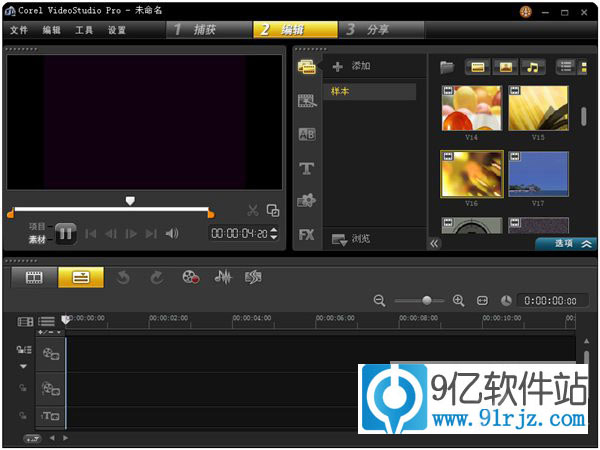This screenshot has width=600, height=450.
Task: Select 素材 clip play mode
Action: point(37,240)
